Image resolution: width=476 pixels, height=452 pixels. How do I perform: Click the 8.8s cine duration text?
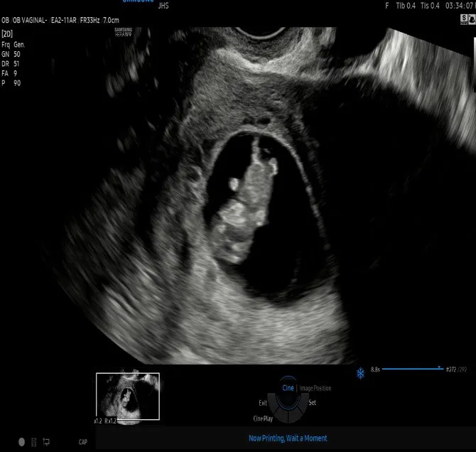[x=375, y=370]
